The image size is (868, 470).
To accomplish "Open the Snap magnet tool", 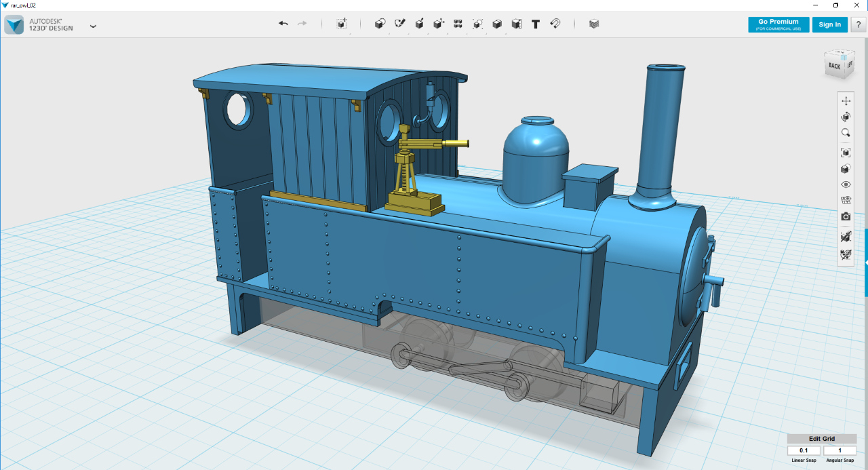I will [555, 24].
